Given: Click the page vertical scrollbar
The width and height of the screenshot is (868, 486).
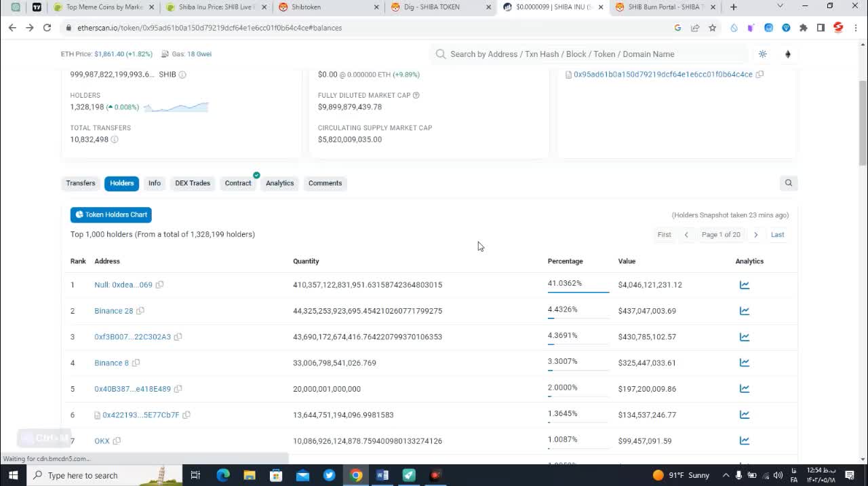Looking at the screenshot, I should pos(863,122).
